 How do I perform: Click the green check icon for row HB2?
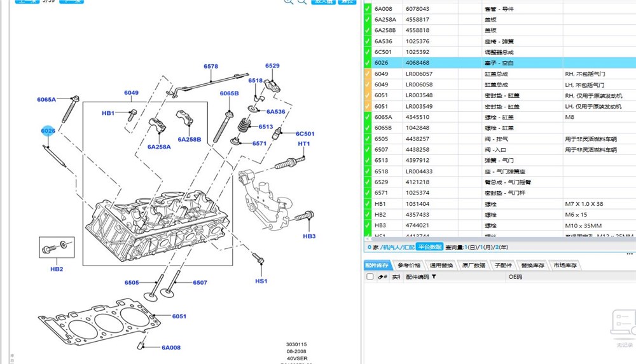click(368, 215)
